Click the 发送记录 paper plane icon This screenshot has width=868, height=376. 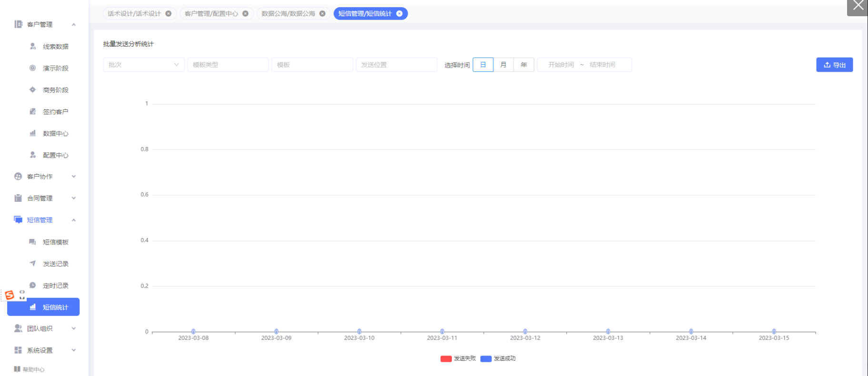coord(33,263)
